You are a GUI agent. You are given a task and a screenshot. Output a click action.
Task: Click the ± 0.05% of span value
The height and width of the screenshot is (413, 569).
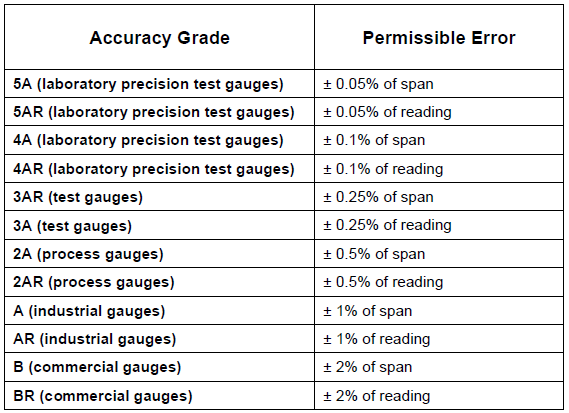tap(378, 84)
